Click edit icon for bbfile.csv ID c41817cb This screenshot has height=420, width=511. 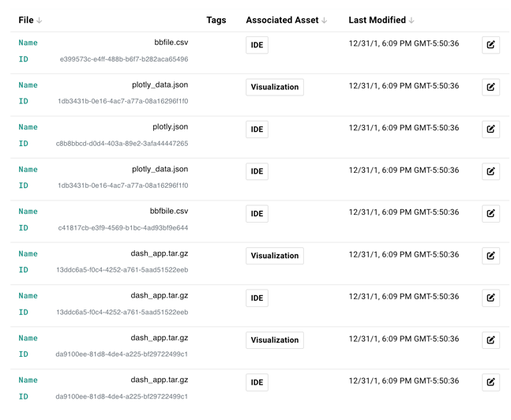click(x=490, y=213)
